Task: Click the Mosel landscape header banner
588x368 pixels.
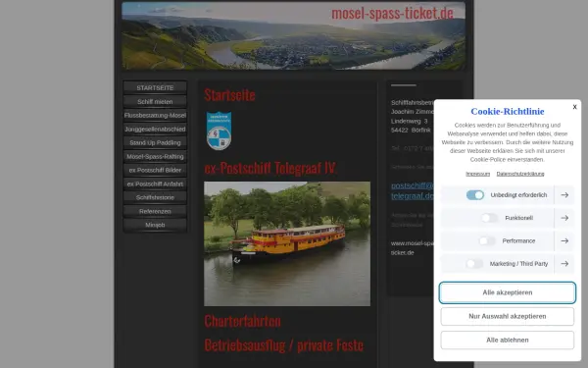Action: point(293,35)
